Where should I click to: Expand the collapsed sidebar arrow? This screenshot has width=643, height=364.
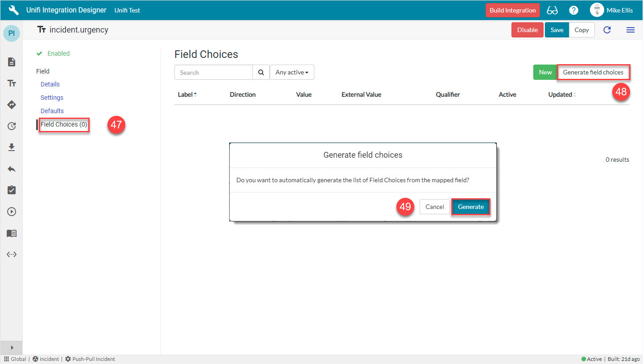tap(12, 348)
